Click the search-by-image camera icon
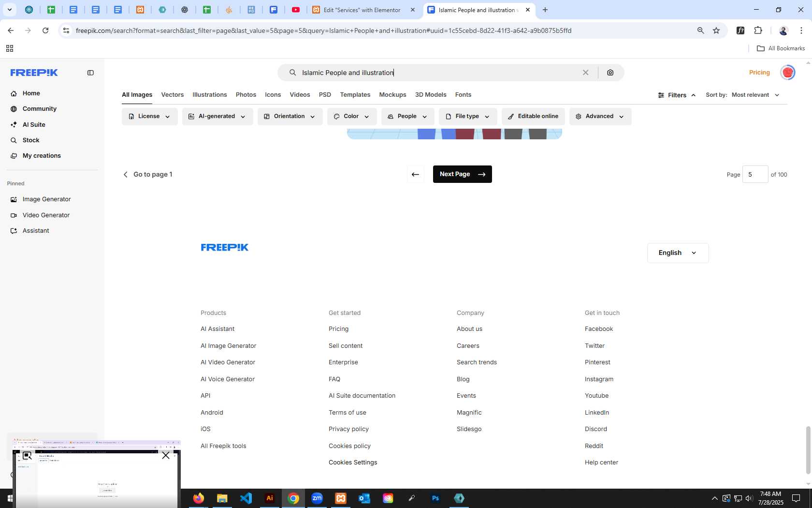Screen dimensions: 812x508 coord(610,73)
